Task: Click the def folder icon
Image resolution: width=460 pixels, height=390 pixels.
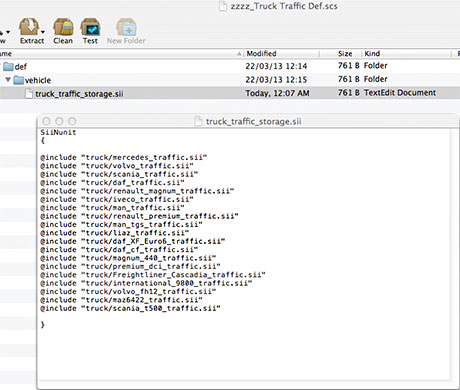Action: [x=8, y=67]
